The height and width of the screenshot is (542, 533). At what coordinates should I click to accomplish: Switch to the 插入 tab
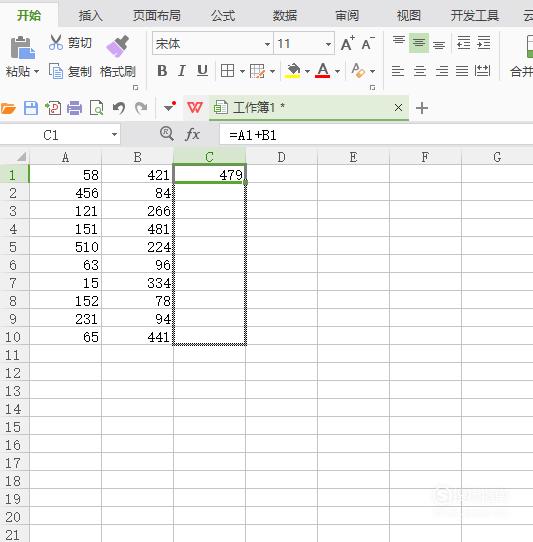point(91,16)
